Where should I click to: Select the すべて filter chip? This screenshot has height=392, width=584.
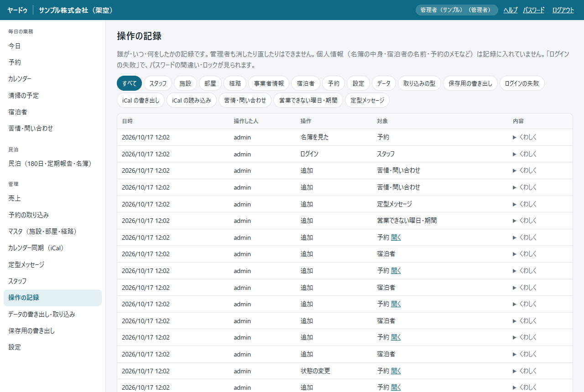click(130, 83)
